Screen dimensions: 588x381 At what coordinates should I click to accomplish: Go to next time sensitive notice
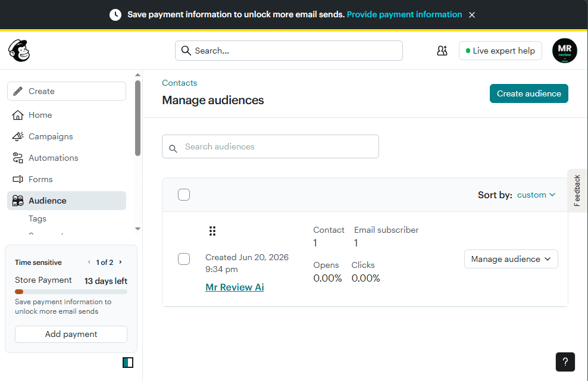tap(120, 262)
